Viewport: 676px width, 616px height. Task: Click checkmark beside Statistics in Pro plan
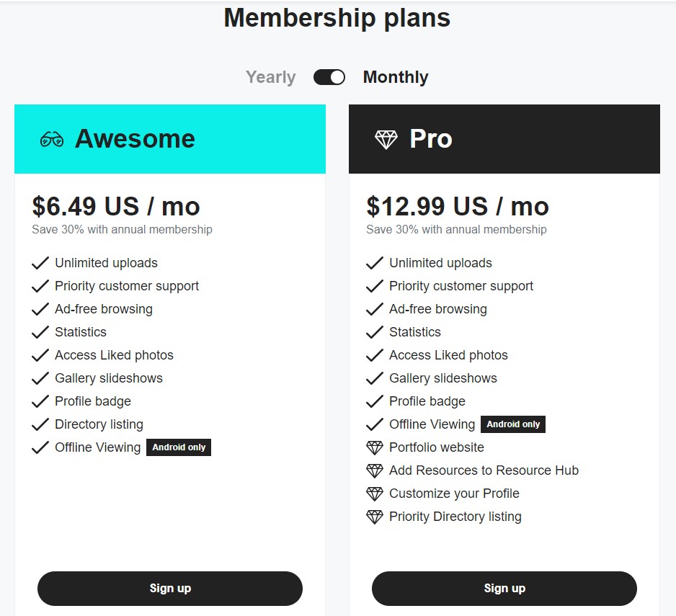[x=375, y=332]
